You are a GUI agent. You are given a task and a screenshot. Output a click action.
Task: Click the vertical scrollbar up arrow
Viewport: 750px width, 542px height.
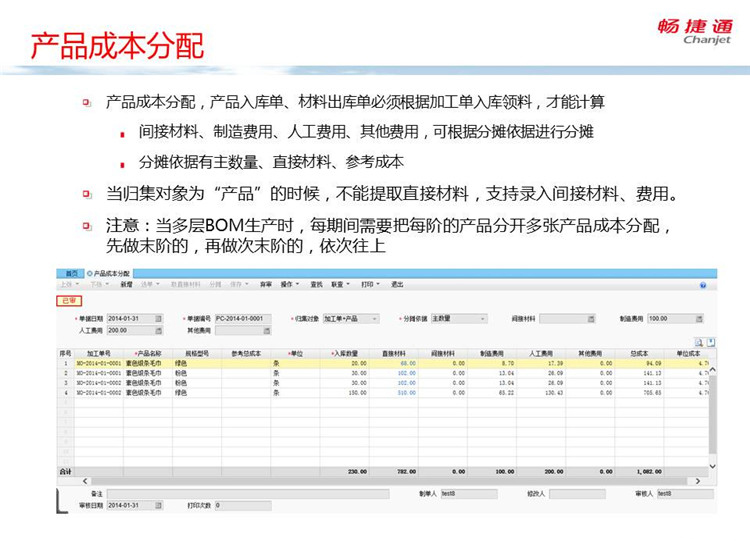click(x=712, y=370)
